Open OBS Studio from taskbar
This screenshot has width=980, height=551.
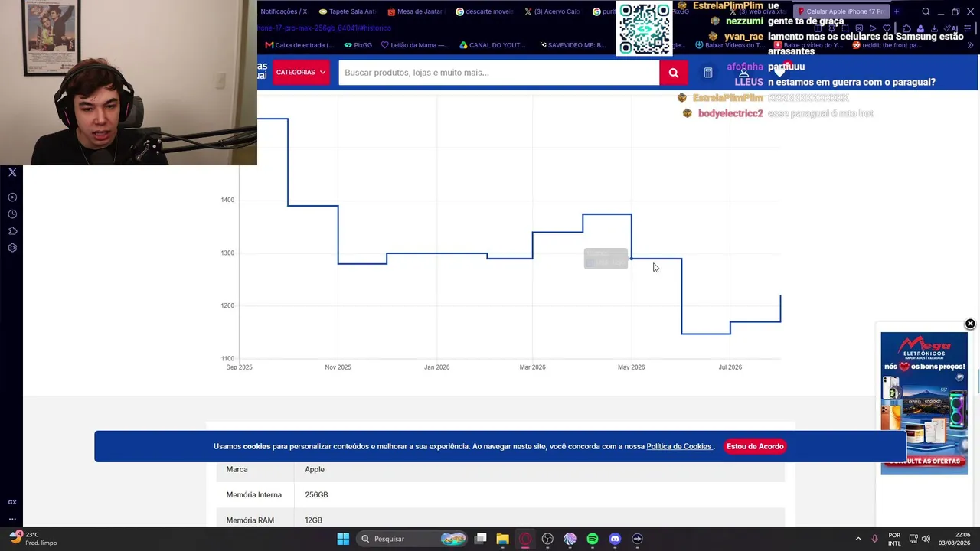pyautogui.click(x=547, y=539)
